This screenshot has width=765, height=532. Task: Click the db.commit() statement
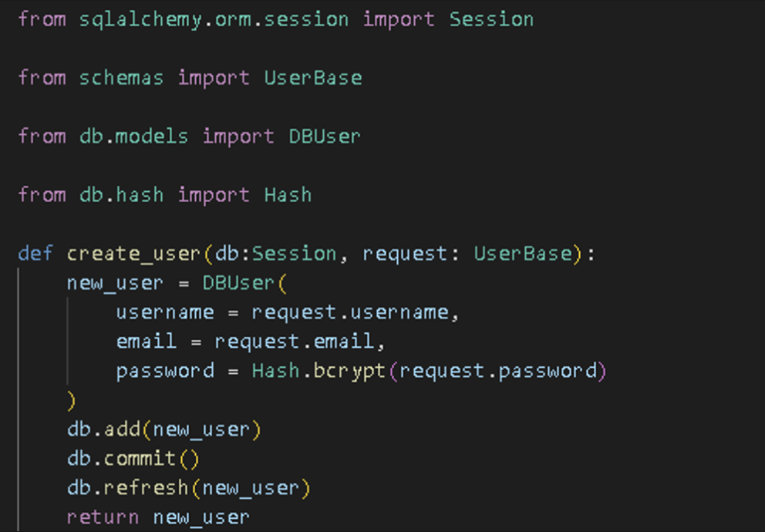pos(133,459)
